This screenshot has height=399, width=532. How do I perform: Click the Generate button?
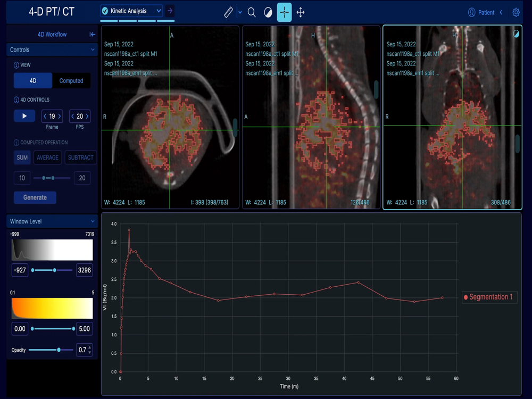[x=35, y=197]
